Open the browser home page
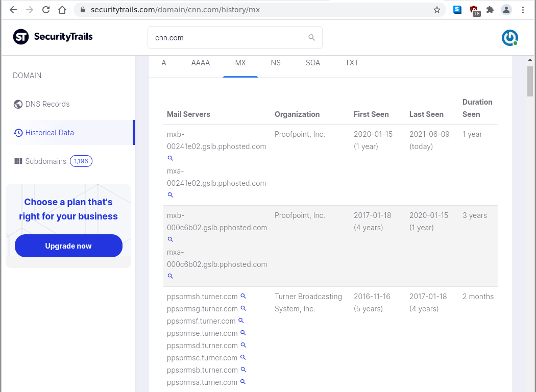Screen dimensions: 536x392 62,10
